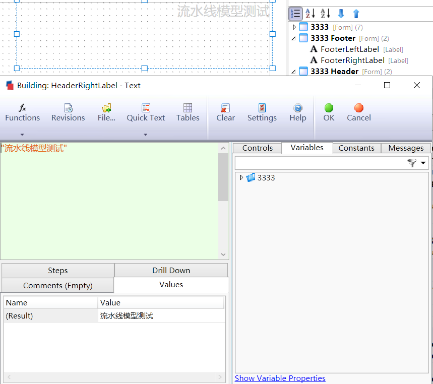Click the FooterLeftLabel label icon
The height and width of the screenshot is (384, 433).
coord(313,49)
